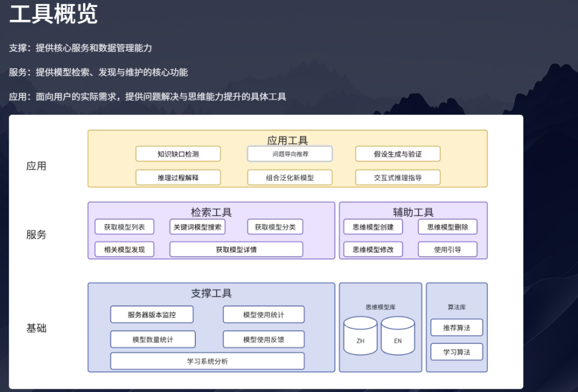Select the 推理过程解释 tool

pyautogui.click(x=179, y=177)
